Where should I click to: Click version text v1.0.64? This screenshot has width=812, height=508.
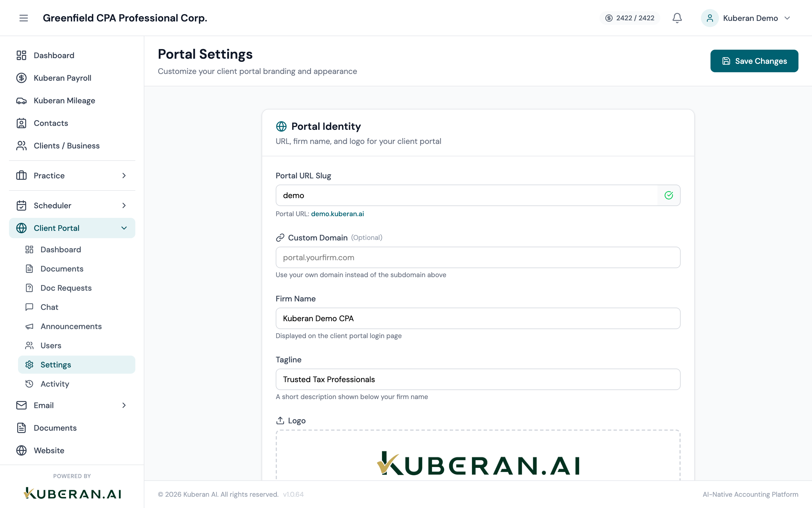(293, 494)
